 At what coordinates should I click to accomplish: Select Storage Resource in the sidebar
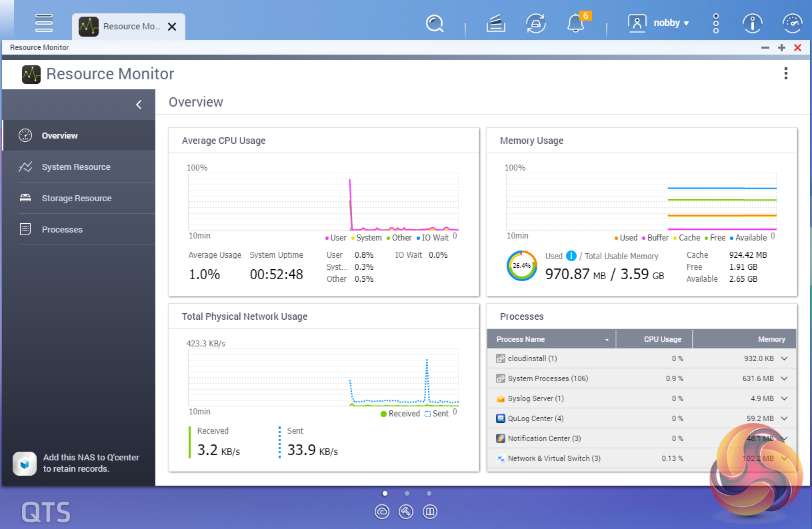[x=76, y=199]
